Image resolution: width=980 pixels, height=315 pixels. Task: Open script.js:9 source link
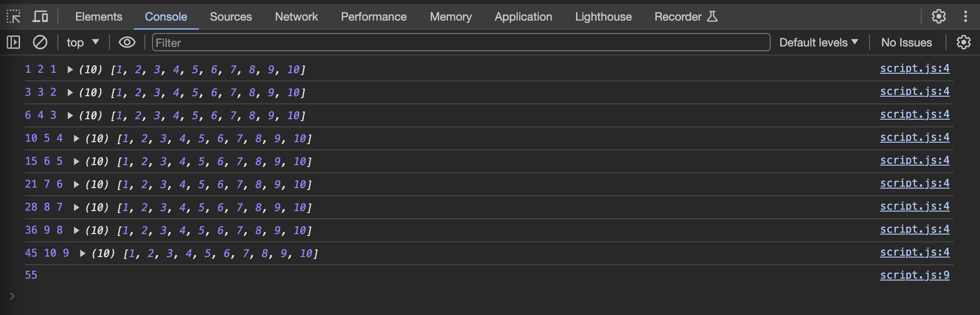[914, 275]
